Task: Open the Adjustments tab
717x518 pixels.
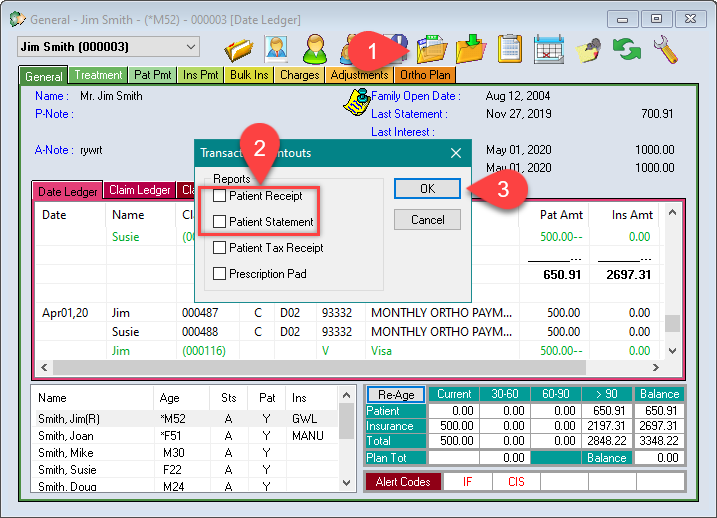Action: coord(359,75)
